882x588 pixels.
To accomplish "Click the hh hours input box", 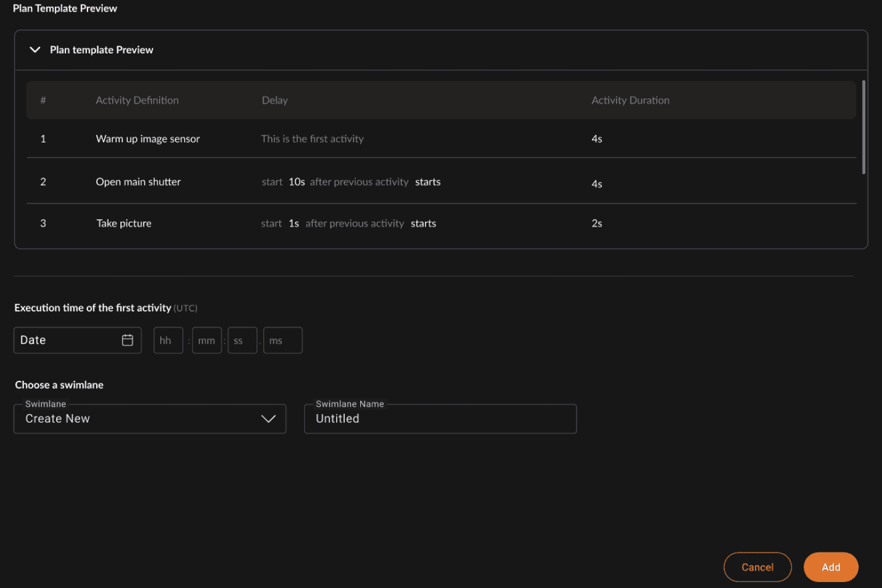I will (168, 340).
